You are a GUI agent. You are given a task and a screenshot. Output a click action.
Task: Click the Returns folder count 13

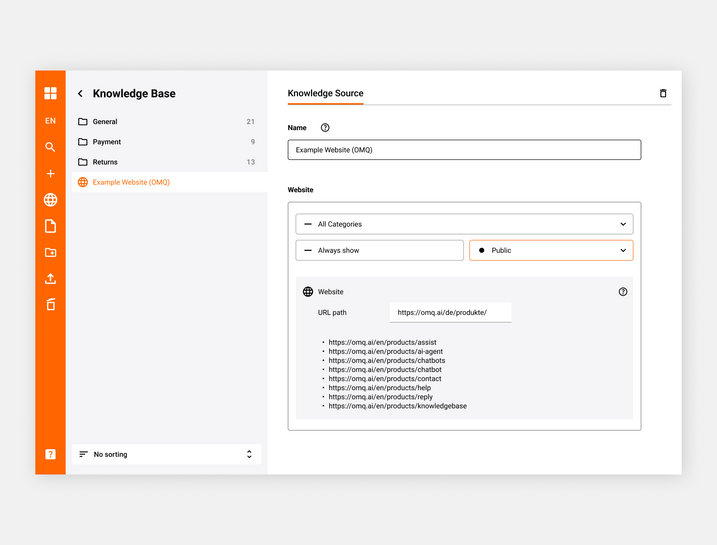tap(251, 162)
